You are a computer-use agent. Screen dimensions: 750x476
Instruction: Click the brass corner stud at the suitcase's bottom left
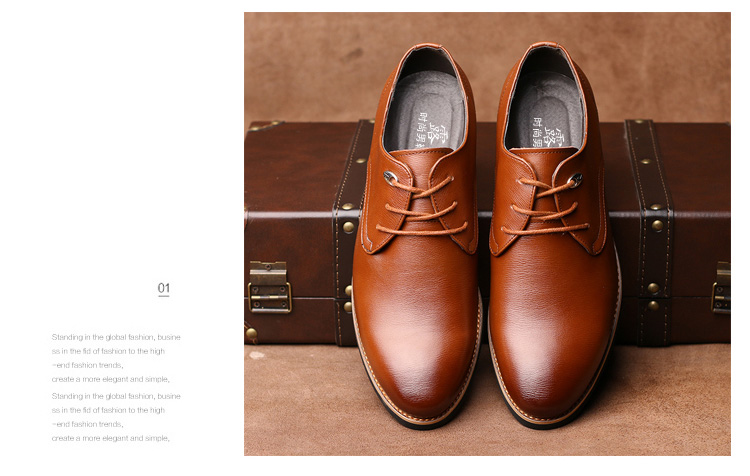coord(251,333)
